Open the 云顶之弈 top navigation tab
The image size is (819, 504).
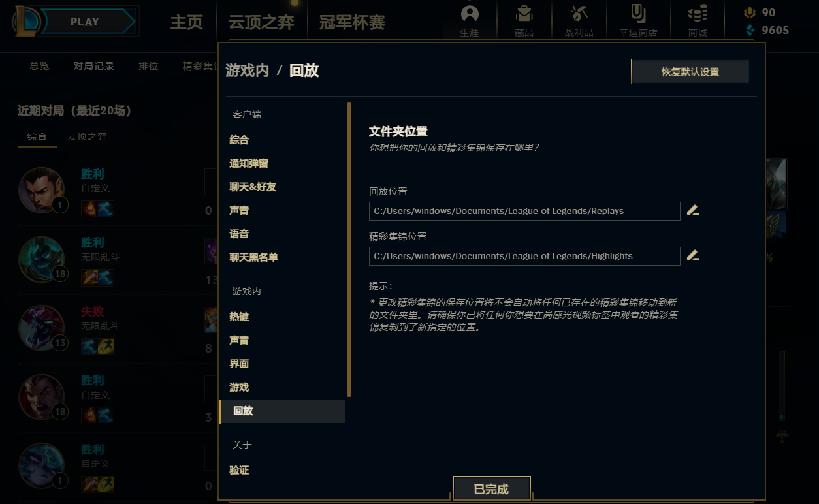(261, 22)
